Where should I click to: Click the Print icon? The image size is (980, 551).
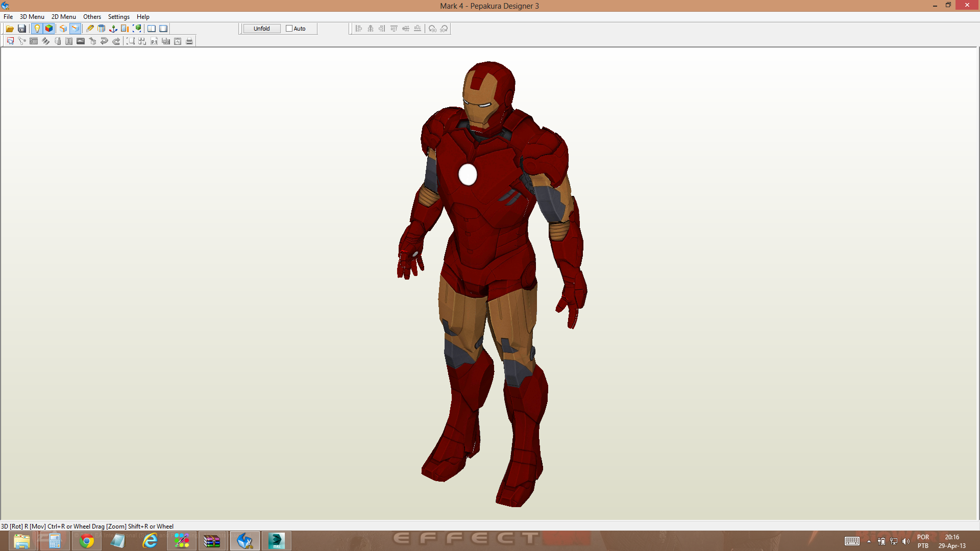coord(189,41)
